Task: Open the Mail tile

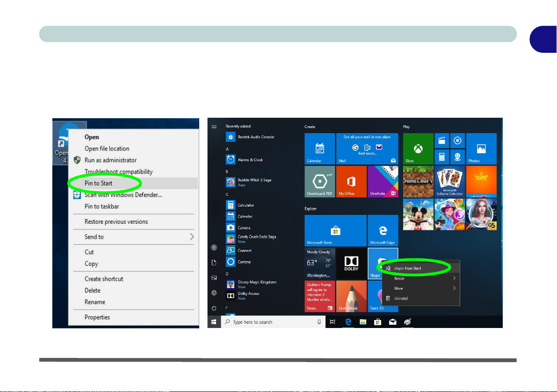Action: pyautogui.click(x=367, y=149)
